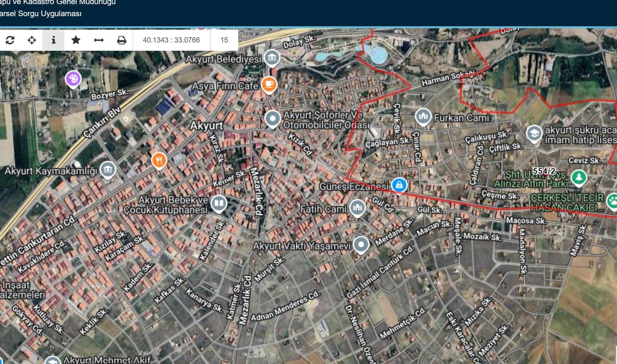Click the Karaçam Sk. label
Viewport: 617px width, 364px height.
pos(125,248)
